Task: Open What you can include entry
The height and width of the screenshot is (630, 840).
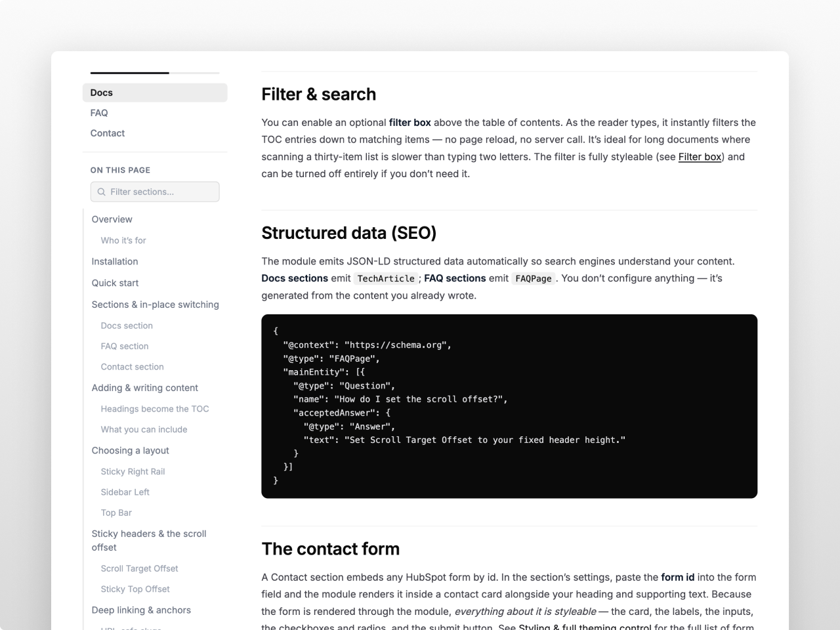Action: pos(144,429)
